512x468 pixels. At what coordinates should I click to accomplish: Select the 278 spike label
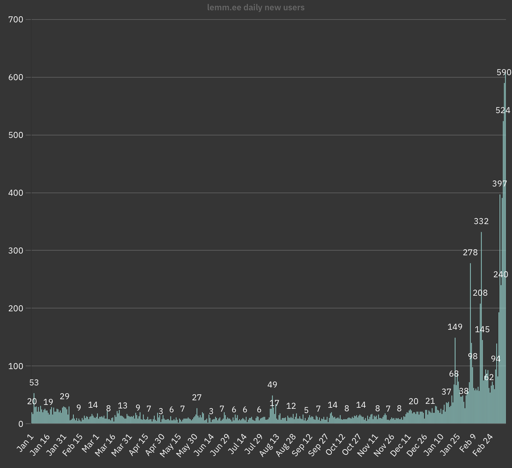click(470, 253)
